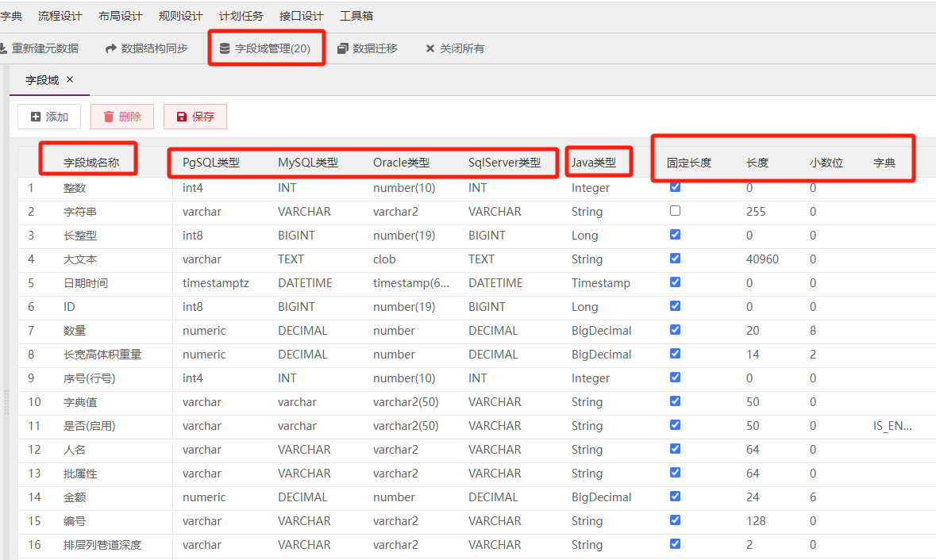Click the trash icon on 删除 button
Image resolution: width=936 pixels, height=560 pixels.
109,117
